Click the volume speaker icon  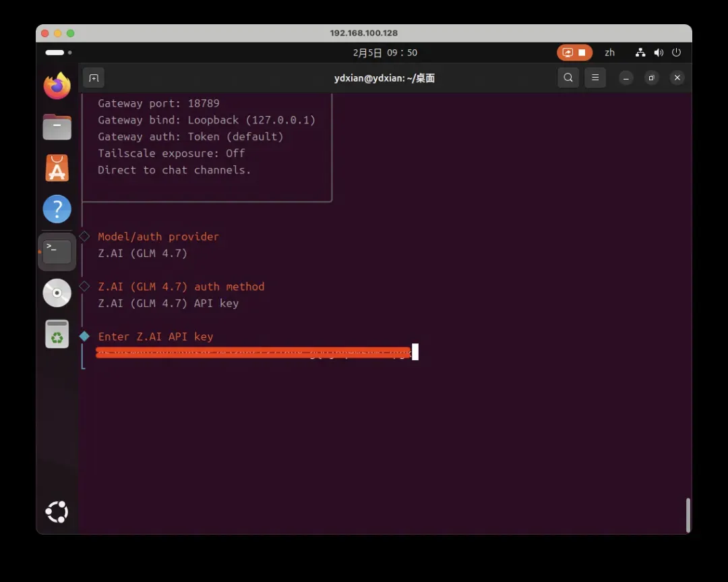pyautogui.click(x=659, y=53)
